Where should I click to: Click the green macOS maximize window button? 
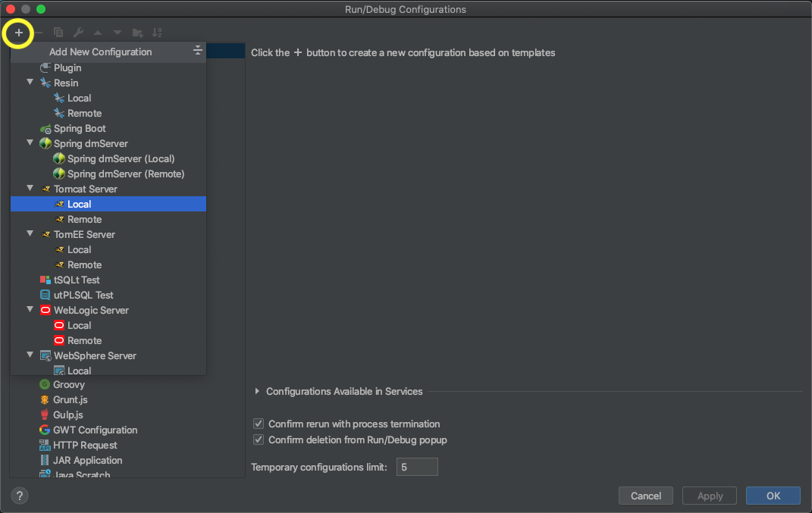click(41, 9)
